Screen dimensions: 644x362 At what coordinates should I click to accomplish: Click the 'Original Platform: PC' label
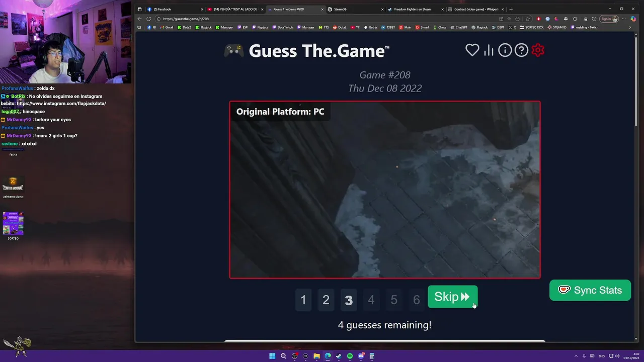point(280,112)
